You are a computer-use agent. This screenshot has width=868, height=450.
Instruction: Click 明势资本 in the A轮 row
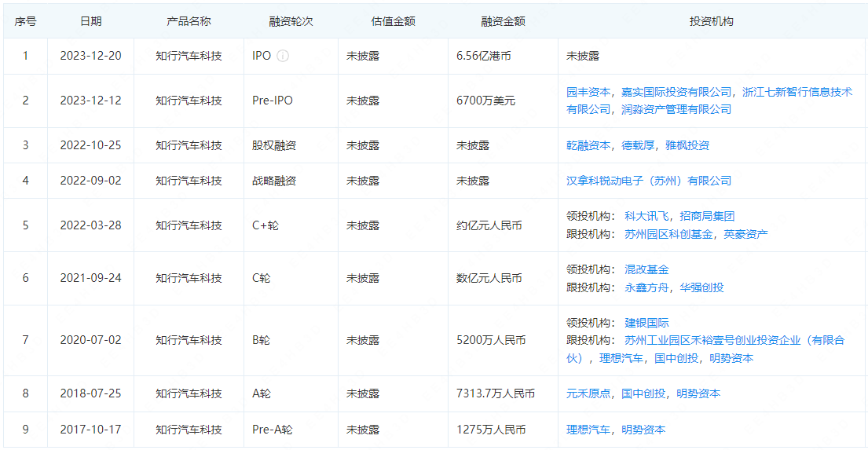698,393
